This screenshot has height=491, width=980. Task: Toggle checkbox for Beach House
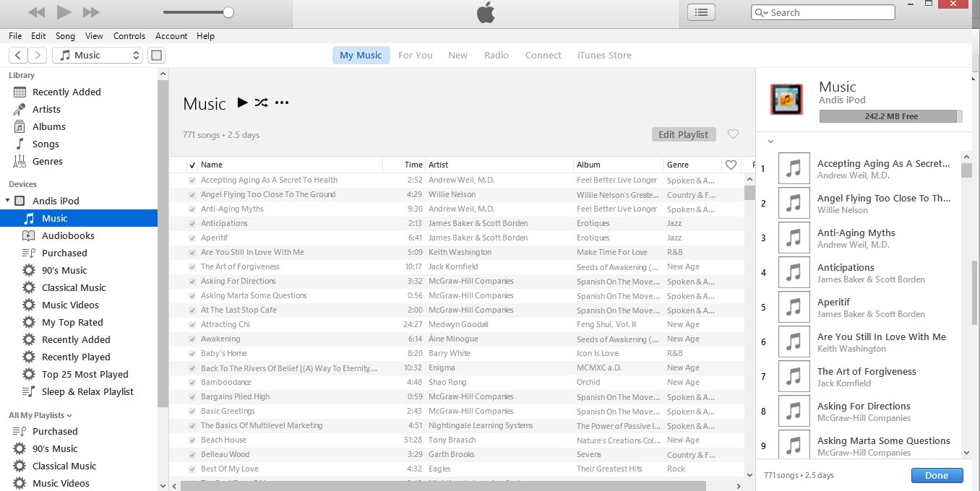point(192,440)
